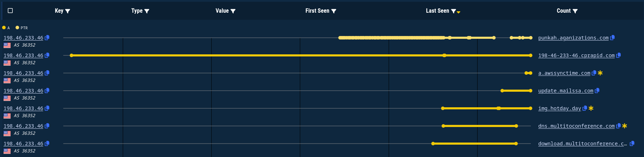Viewport: 644px width, 157px height.
Task: Toggle the A record legend item
Action: click(6, 28)
